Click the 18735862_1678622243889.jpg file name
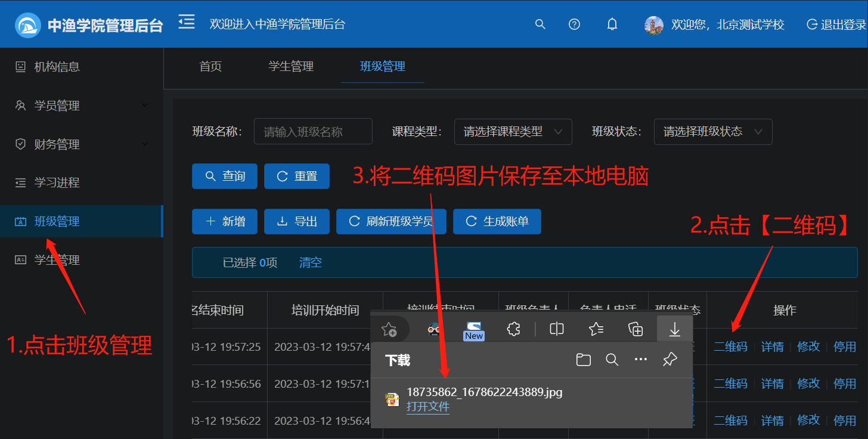This screenshot has width=868, height=439. click(485, 392)
